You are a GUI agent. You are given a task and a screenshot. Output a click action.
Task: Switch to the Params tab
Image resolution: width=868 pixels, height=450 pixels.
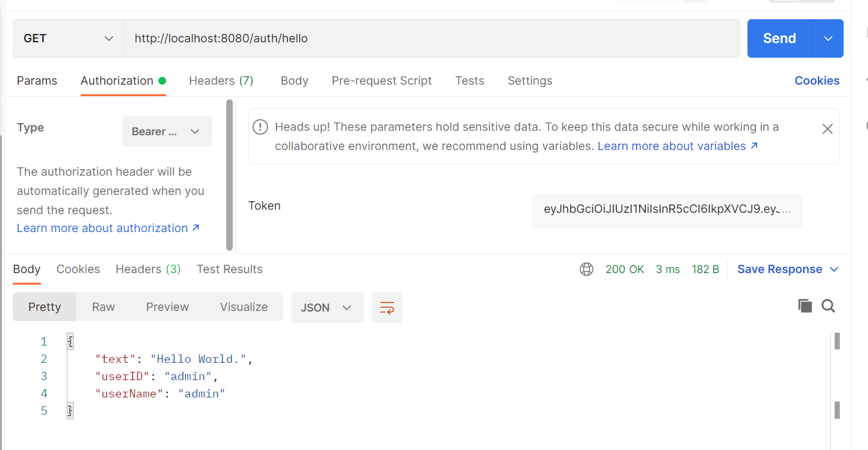coord(37,81)
